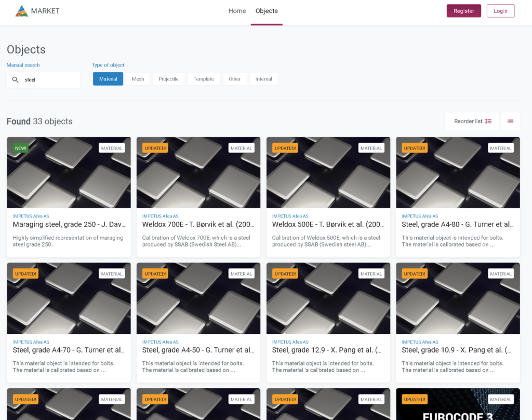Click the Register button

(463, 11)
